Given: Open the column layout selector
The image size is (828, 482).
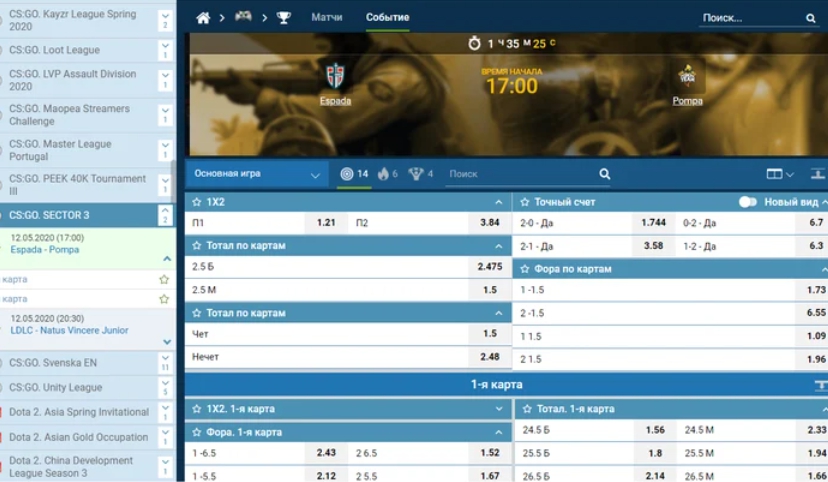Looking at the screenshot, I should coord(779,174).
